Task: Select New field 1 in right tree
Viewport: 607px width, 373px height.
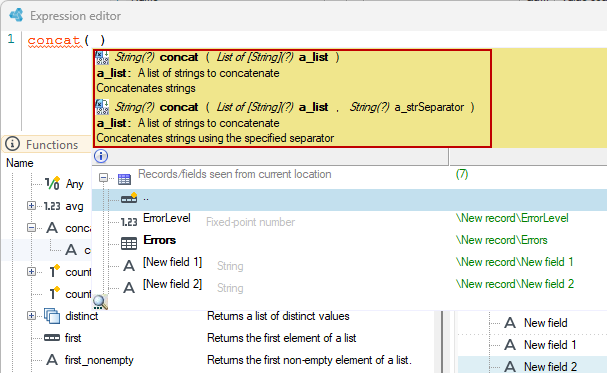Action: click(550, 345)
